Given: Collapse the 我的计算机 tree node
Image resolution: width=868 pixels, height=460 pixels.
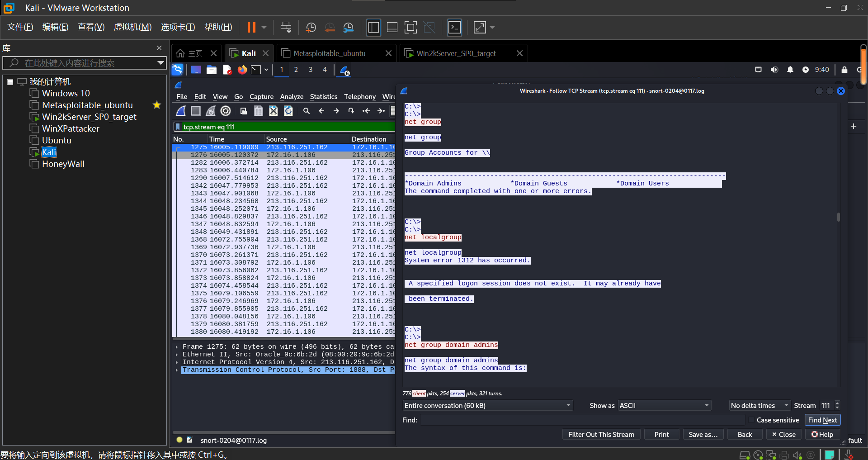Looking at the screenshot, I should coord(10,82).
